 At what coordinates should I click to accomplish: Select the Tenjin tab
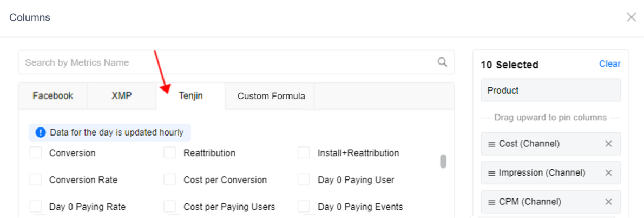(190, 96)
